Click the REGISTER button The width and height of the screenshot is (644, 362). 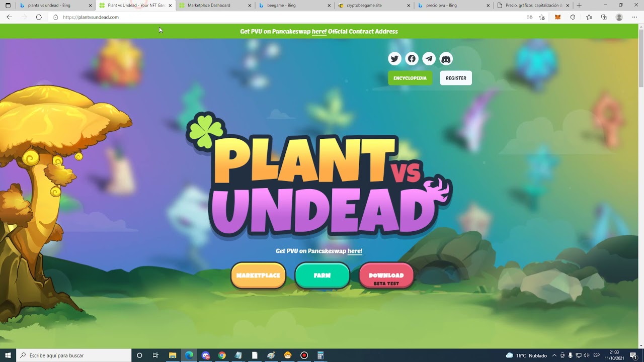click(x=456, y=78)
